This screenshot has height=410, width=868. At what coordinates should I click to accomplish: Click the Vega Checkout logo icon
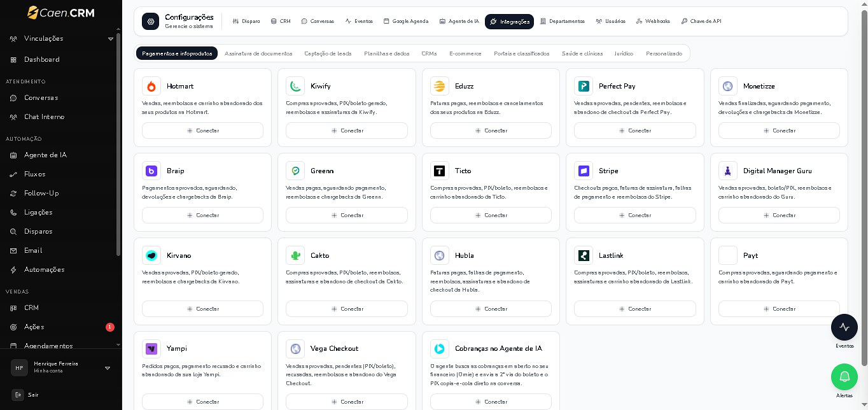tap(295, 348)
